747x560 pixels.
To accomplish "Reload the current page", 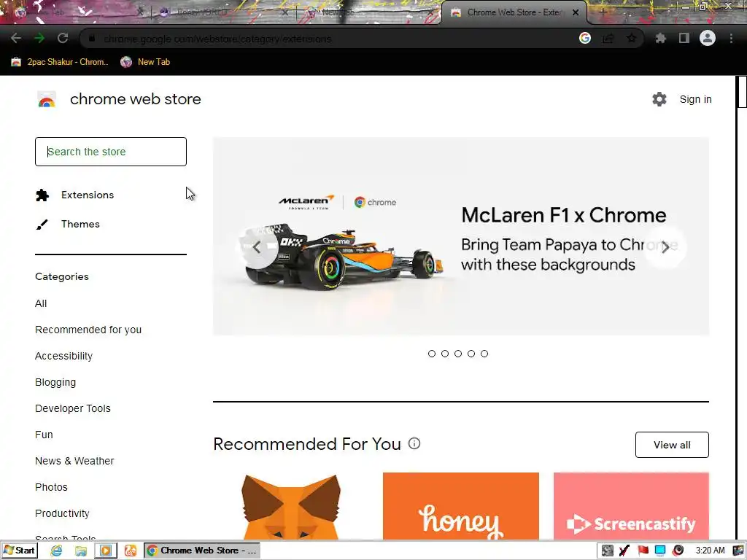I will [63, 38].
